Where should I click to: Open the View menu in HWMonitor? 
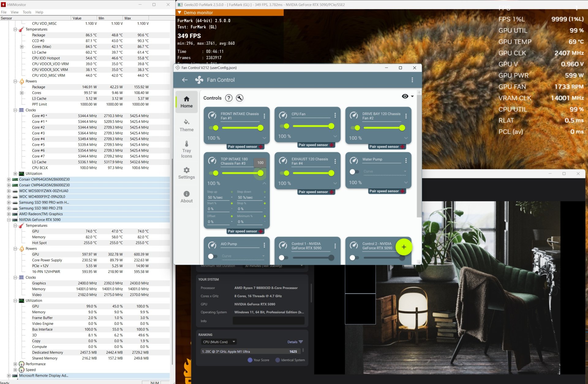pyautogui.click(x=14, y=12)
